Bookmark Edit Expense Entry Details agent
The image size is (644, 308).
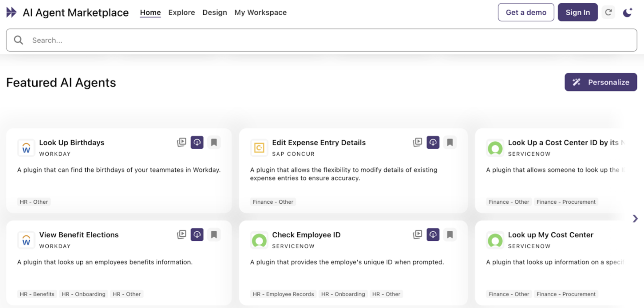(450, 142)
